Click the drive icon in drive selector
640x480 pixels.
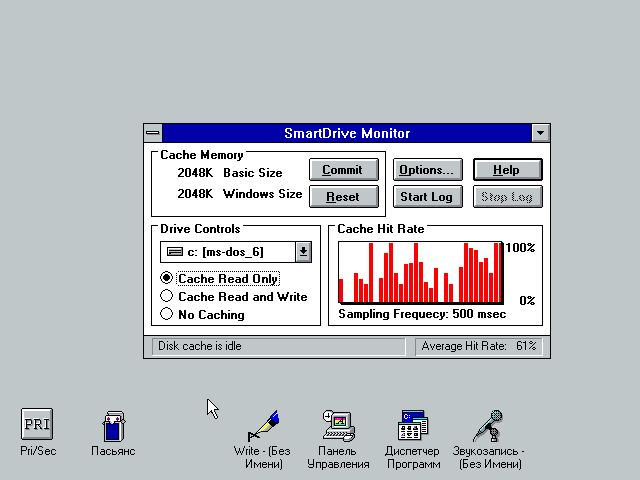[x=174, y=252]
